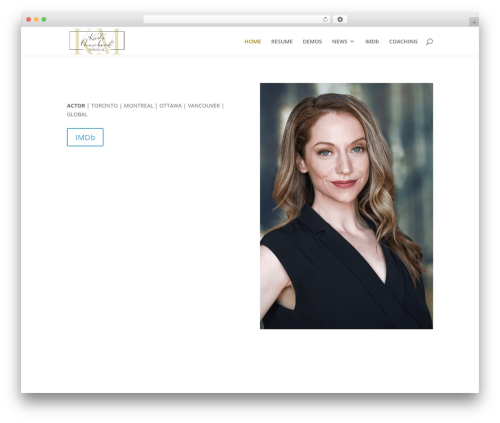Open the COACHING page
Image resolution: width=500 pixels, height=423 pixels.
click(x=403, y=41)
